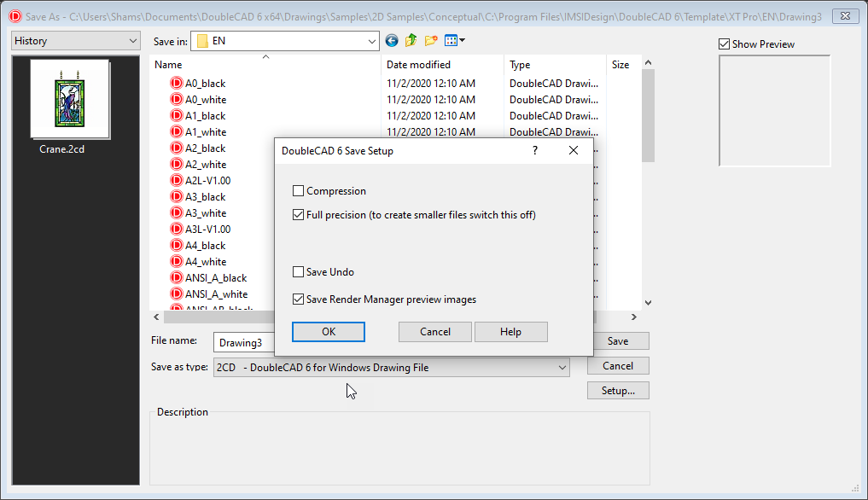868x500 pixels.
Task: Click the horizontal scrollbar right arrow
Action: [x=634, y=317]
